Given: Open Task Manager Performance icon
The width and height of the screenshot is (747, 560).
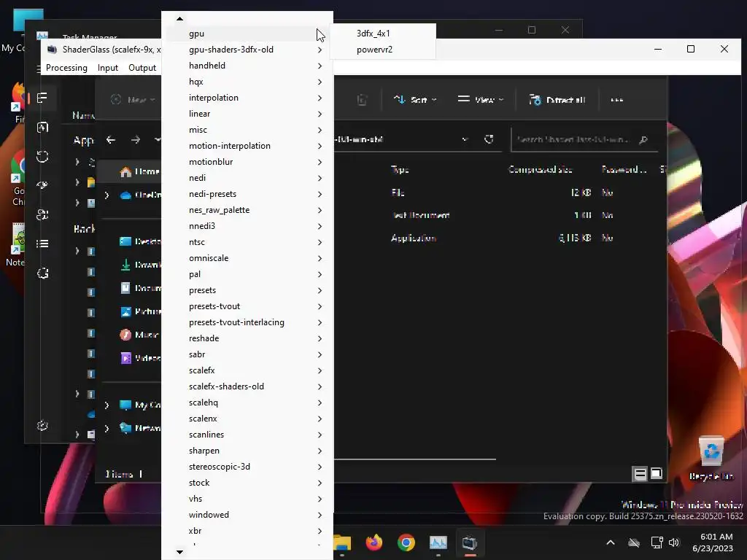Looking at the screenshot, I should [42, 127].
